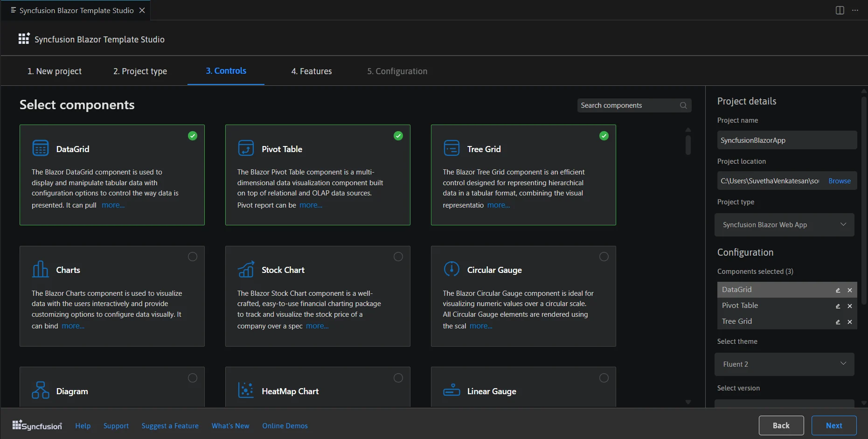Open the Online Demos link
This screenshot has height=439, width=868.
(x=285, y=426)
